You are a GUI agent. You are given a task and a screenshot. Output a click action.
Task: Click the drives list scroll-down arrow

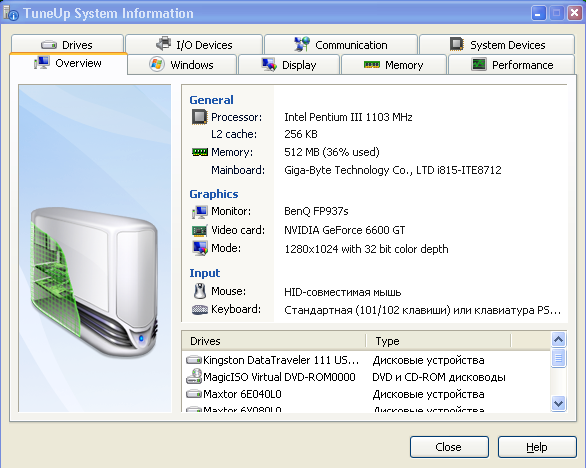(x=558, y=403)
